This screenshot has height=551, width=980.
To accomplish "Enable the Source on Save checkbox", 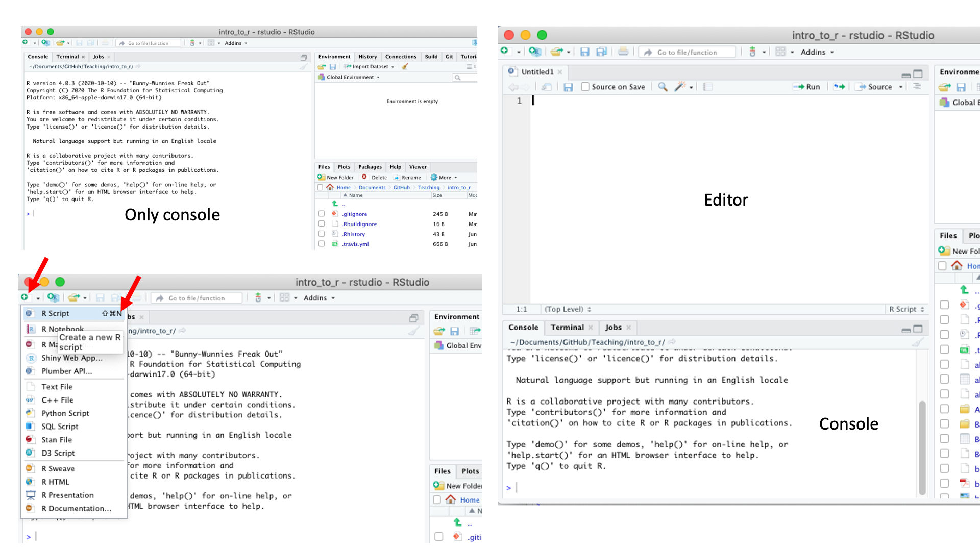I will 585,87.
